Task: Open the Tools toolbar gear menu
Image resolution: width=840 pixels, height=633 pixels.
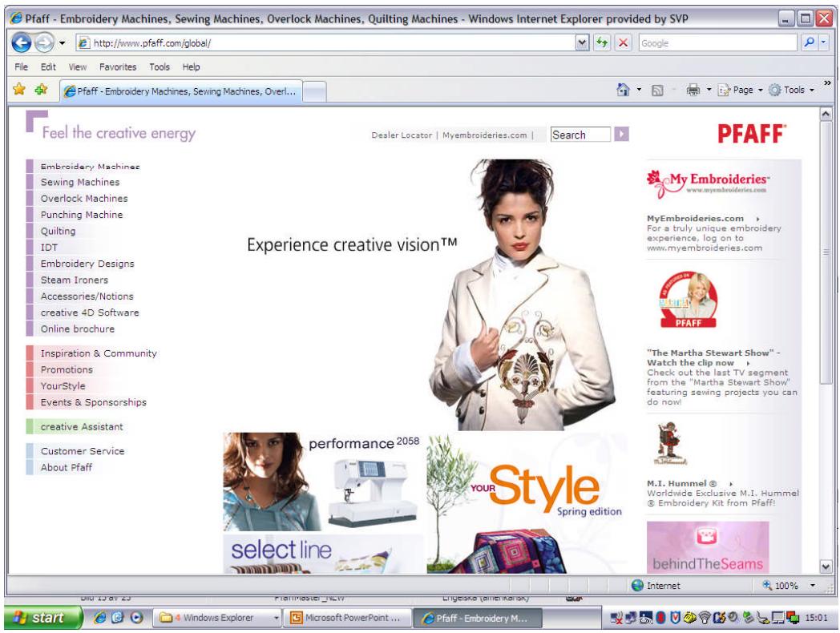Action: 791,90
